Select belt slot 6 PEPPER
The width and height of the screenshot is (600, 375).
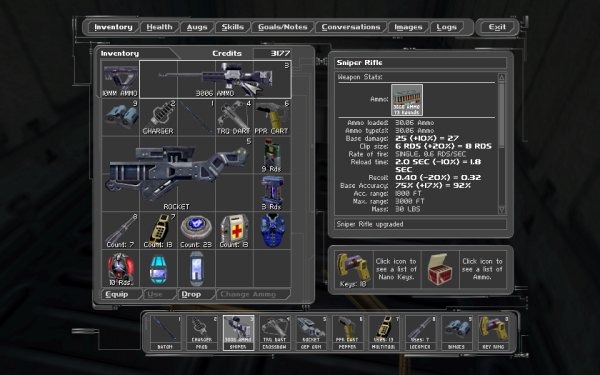(x=347, y=333)
